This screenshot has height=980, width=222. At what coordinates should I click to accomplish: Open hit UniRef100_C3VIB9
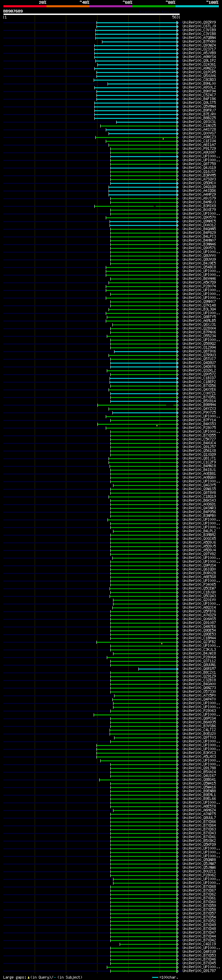[199, 30]
